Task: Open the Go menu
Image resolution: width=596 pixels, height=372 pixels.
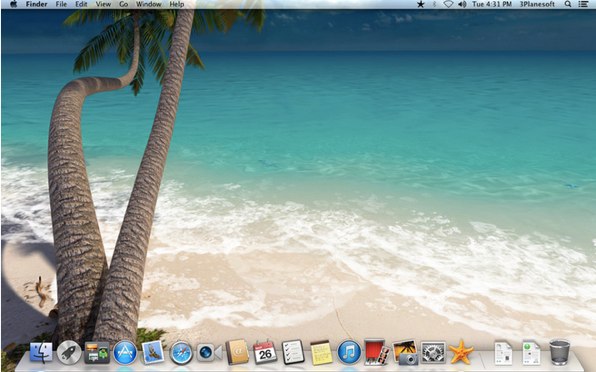Action: (x=124, y=4)
